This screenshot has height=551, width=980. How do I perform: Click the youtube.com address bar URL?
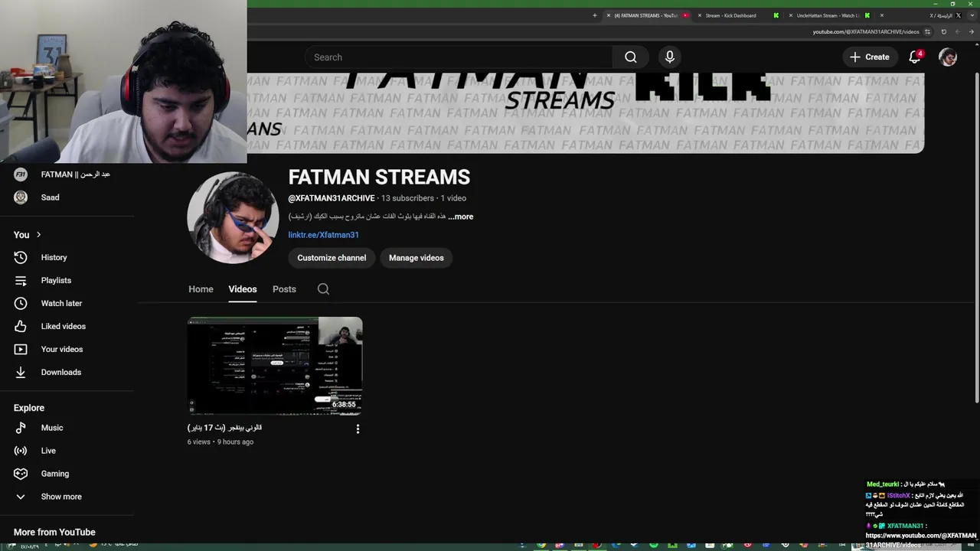[865, 32]
